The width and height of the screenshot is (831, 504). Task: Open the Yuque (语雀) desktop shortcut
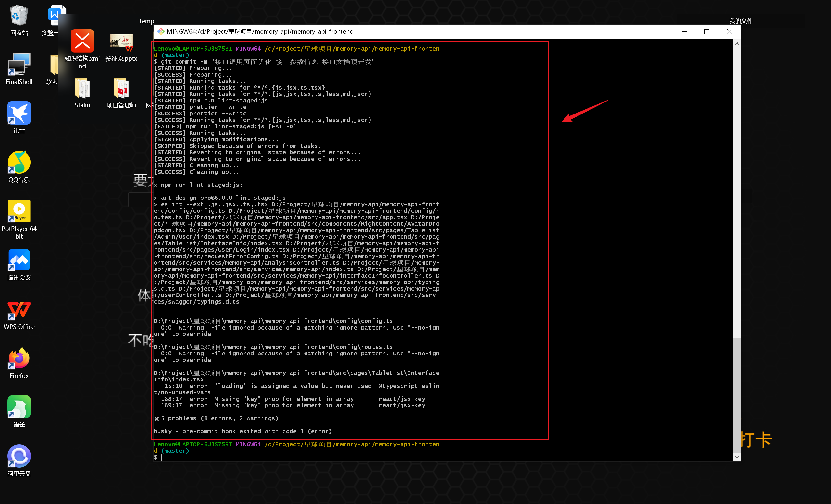pos(19,412)
